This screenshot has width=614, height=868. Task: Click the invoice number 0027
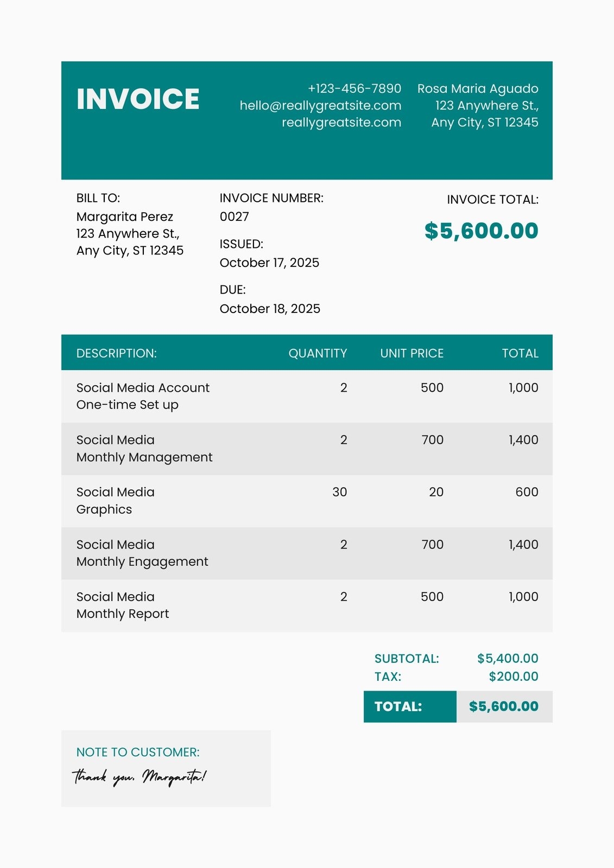235,216
